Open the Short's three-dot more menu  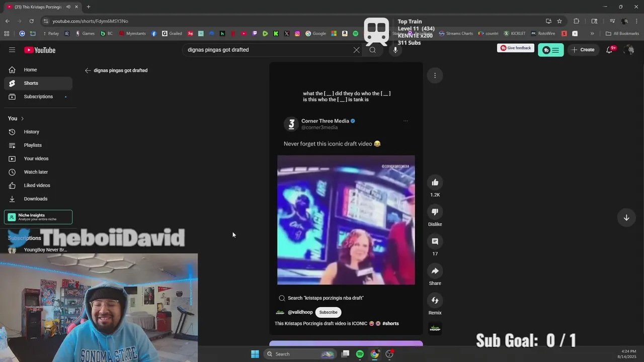(x=435, y=75)
